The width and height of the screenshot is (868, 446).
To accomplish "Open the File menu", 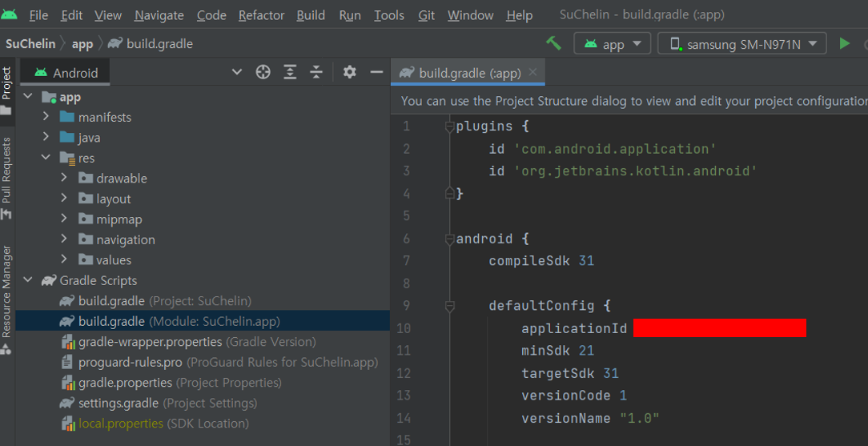I will pos(38,15).
